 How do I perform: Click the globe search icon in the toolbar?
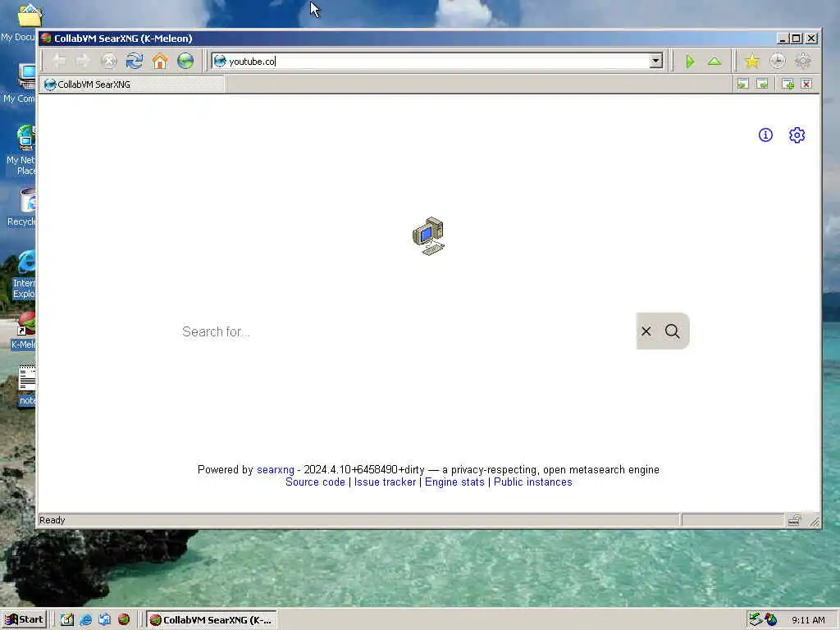[x=185, y=61]
